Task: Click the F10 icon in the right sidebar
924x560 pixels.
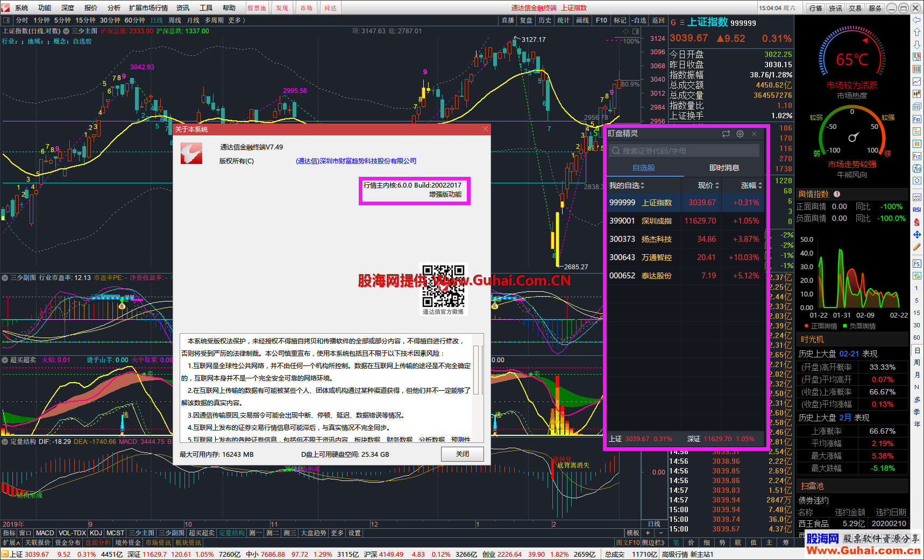Action: [x=917, y=119]
